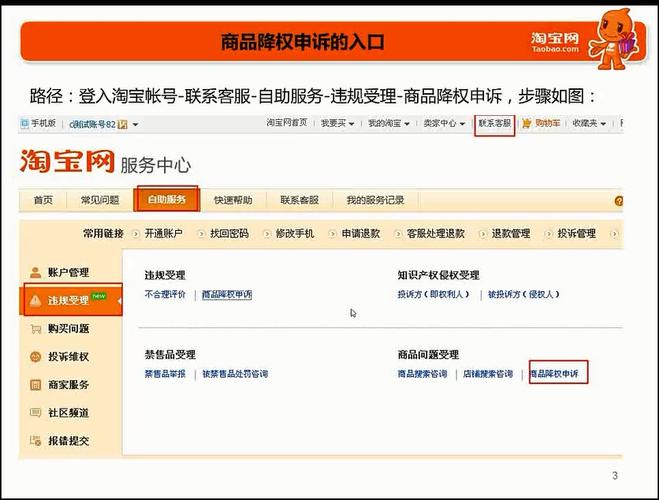Viewport: 659px width, 500px height.
Task: Click the 投诉管理 quick link
Action: 577,234
